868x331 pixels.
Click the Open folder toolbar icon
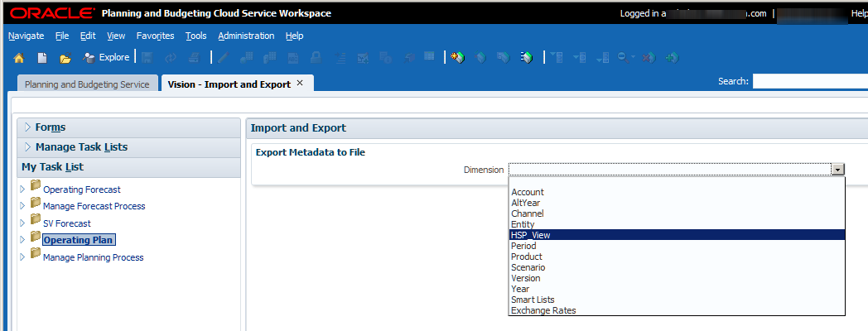pyautogui.click(x=65, y=58)
